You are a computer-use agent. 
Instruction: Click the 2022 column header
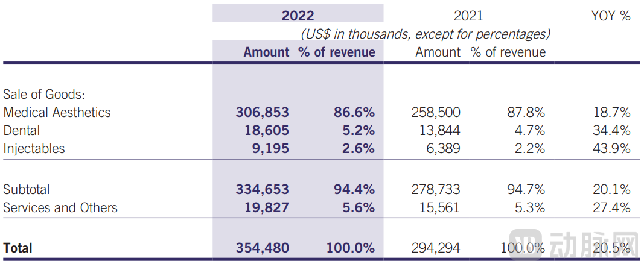298,16
